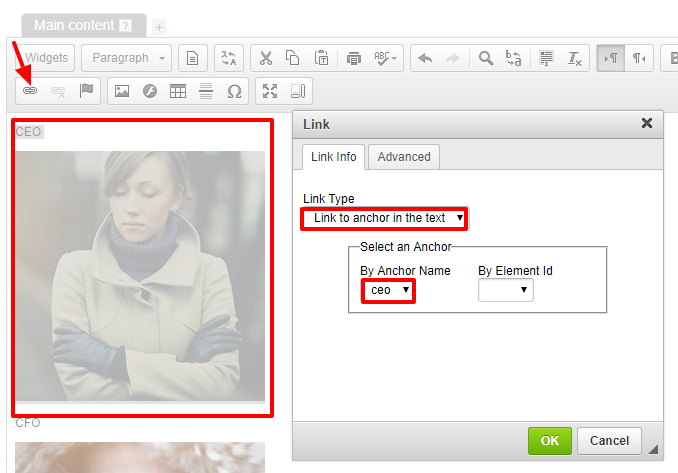Close the Link dialog with X
This screenshot has height=473, width=678.
tap(647, 123)
